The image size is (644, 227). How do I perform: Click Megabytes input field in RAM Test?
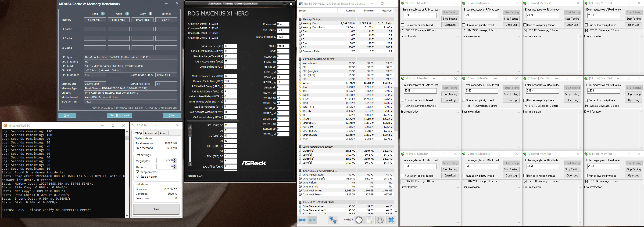pyautogui.click(x=165, y=161)
